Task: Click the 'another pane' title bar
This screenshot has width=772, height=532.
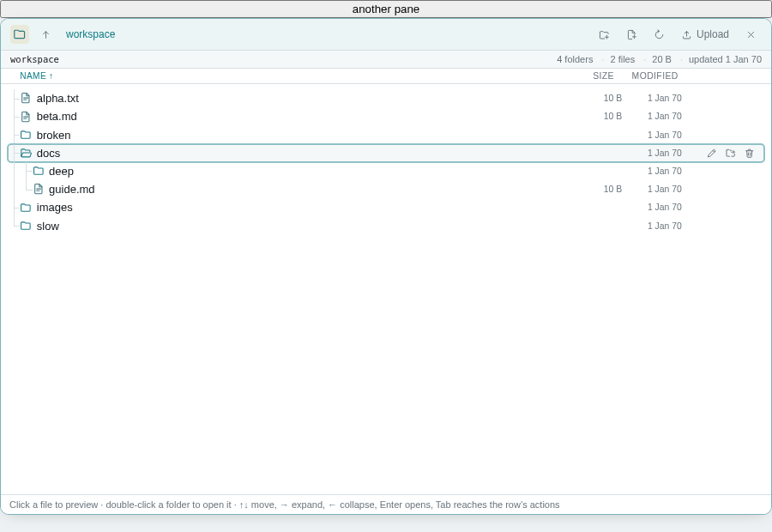Action: pyautogui.click(x=386, y=9)
